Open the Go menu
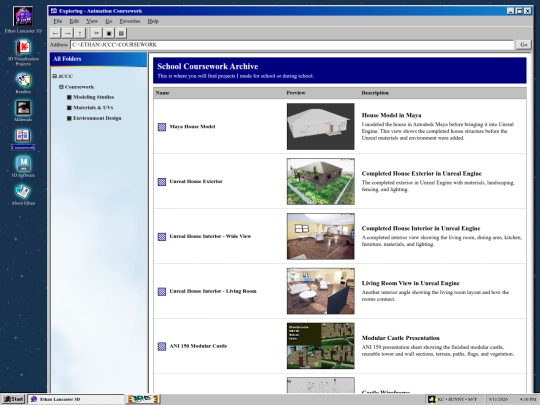Image resolution: width=540 pixels, height=405 pixels. (x=109, y=21)
